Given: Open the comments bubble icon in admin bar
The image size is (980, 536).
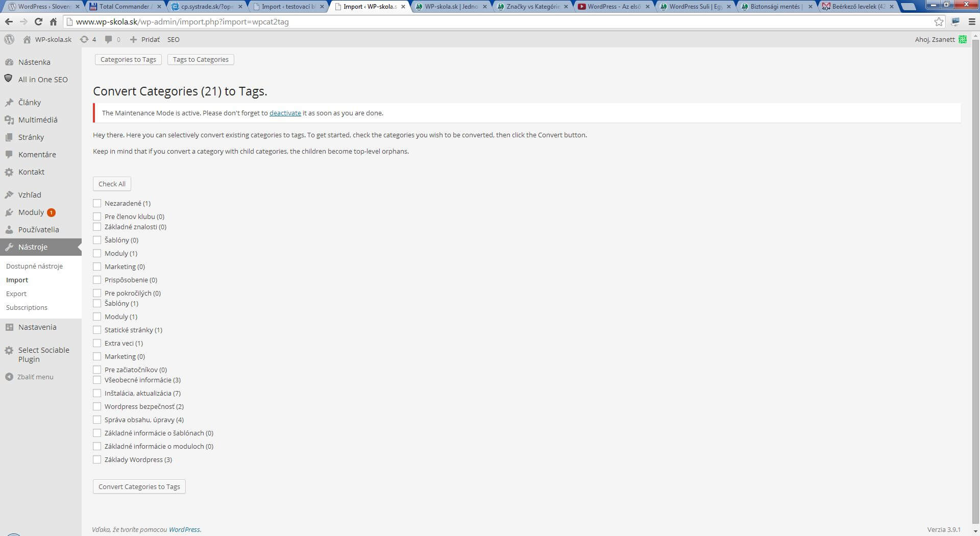Looking at the screenshot, I should [x=108, y=39].
